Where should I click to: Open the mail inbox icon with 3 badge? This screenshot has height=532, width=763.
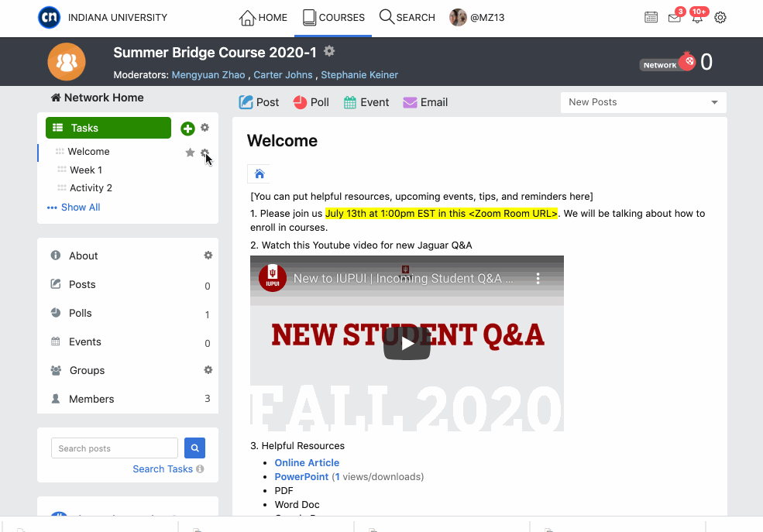point(675,18)
